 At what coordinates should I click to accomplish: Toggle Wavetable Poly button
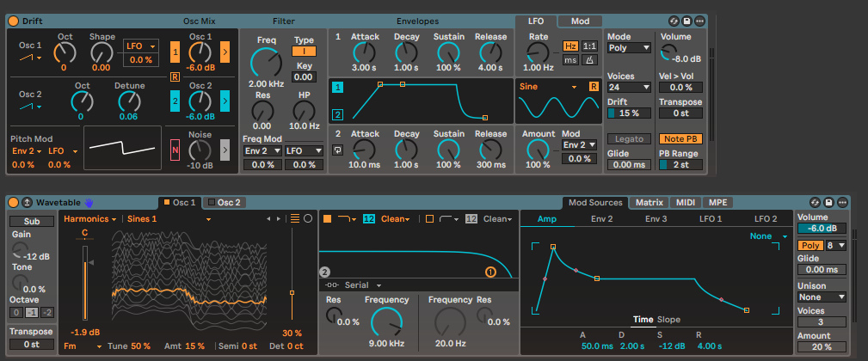point(810,245)
